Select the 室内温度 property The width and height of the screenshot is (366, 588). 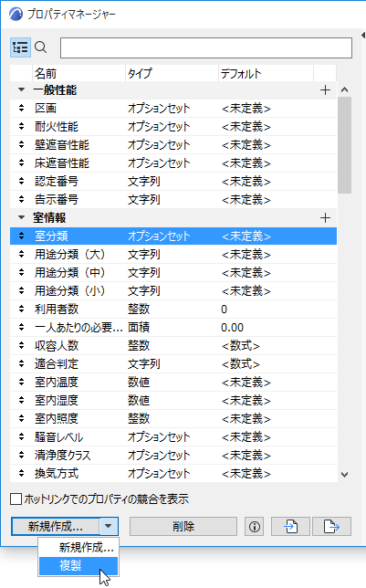(173, 383)
